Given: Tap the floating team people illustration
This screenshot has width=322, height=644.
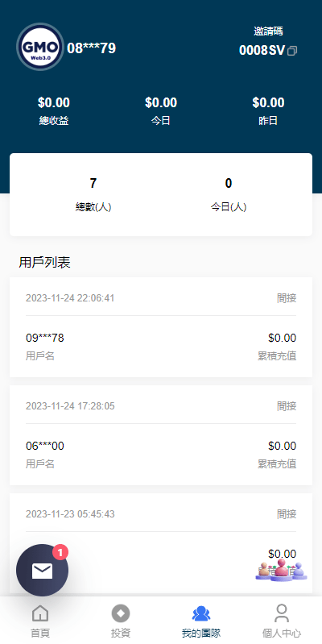Looking at the screenshot, I should [x=282, y=570].
